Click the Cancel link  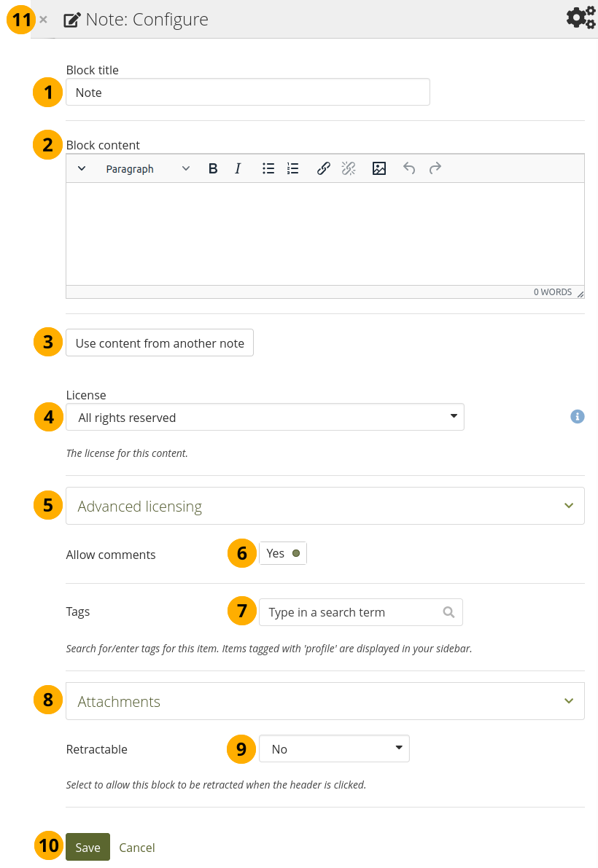click(x=137, y=848)
